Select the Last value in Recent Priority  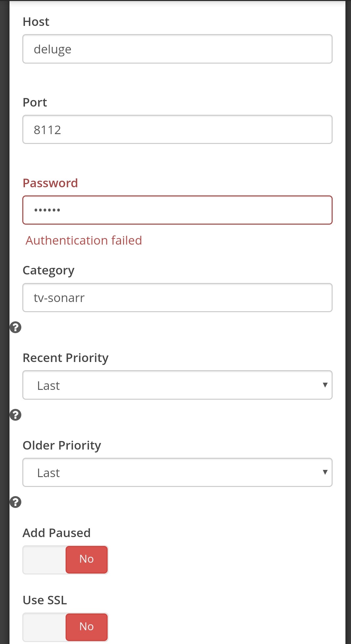coord(48,385)
